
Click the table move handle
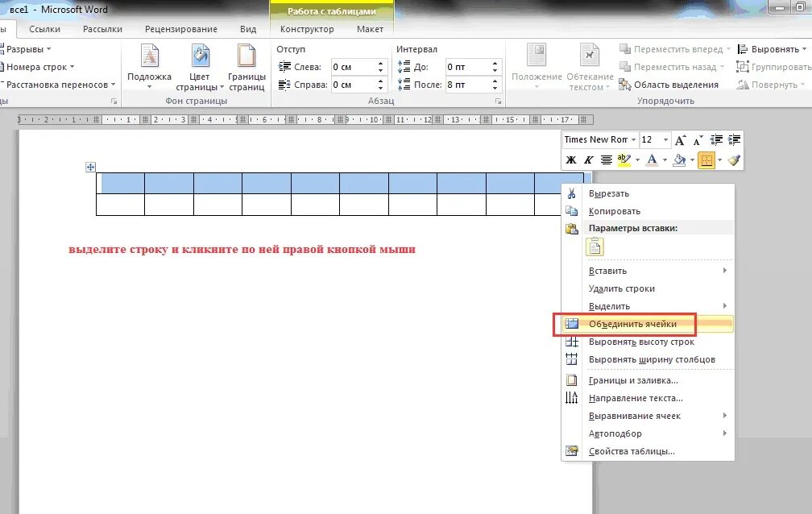click(x=90, y=167)
